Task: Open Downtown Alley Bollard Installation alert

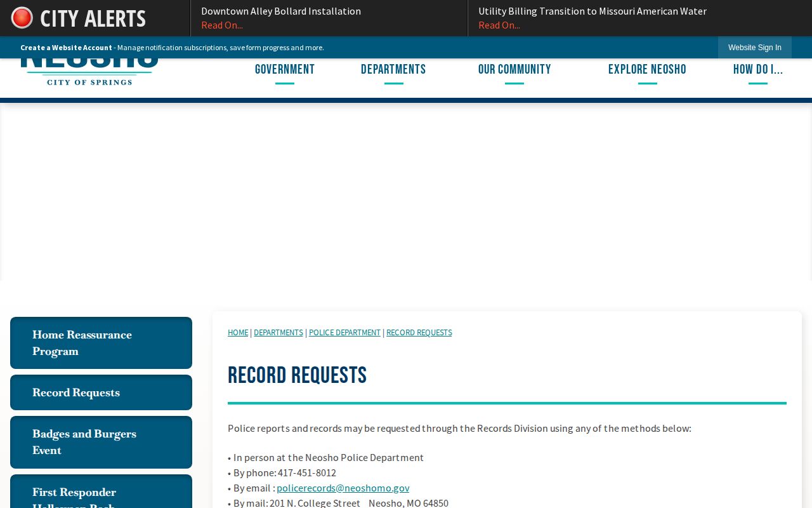Action: (x=281, y=11)
